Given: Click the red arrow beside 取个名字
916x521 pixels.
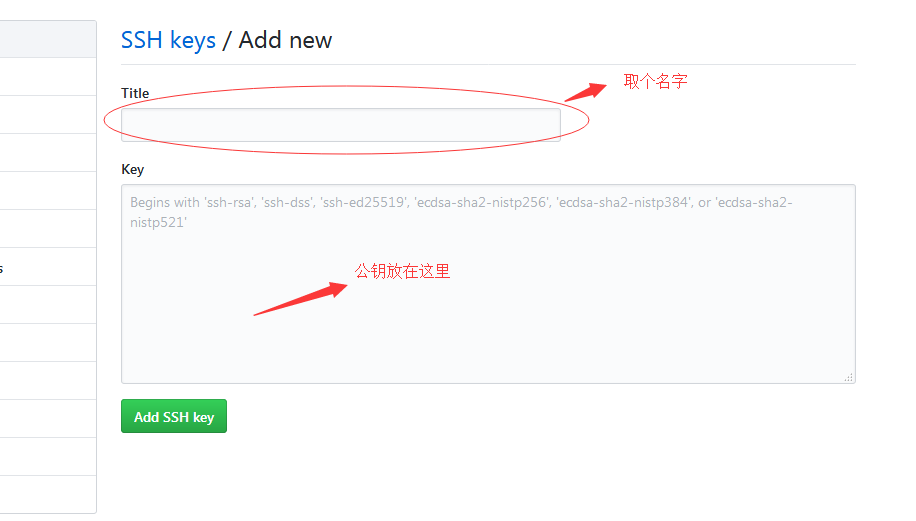Looking at the screenshot, I should [586, 92].
